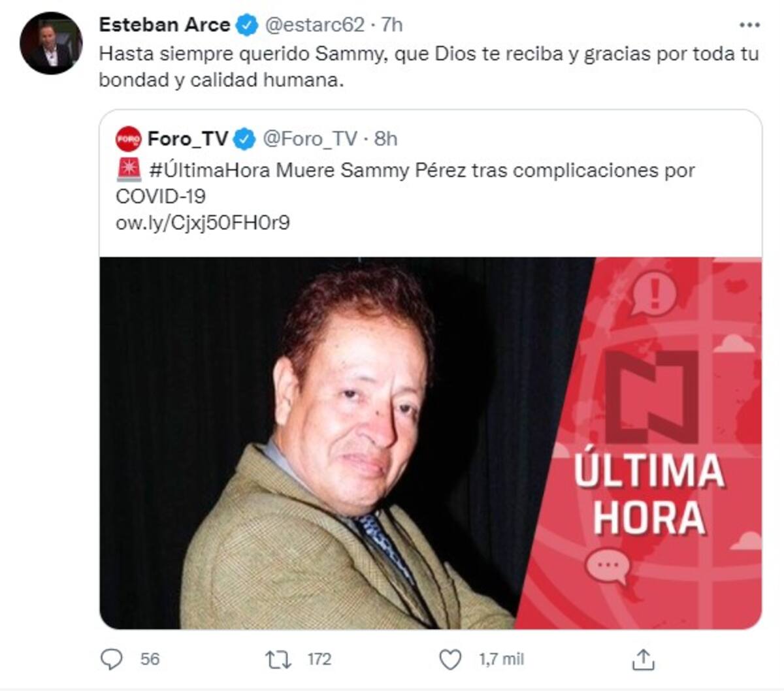Click the Foro_TV account name
This screenshot has height=691, width=784.
[x=188, y=139]
